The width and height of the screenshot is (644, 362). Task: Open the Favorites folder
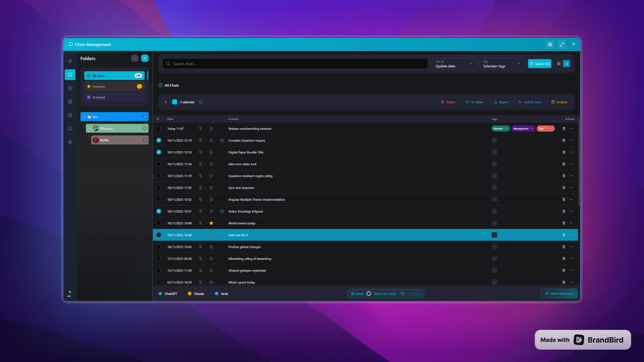[114, 86]
